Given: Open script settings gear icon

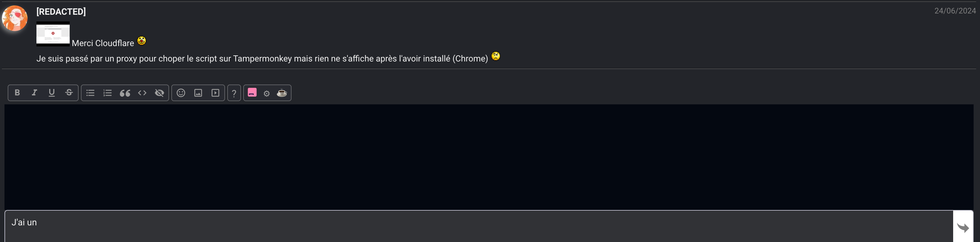Looking at the screenshot, I should coord(267,93).
